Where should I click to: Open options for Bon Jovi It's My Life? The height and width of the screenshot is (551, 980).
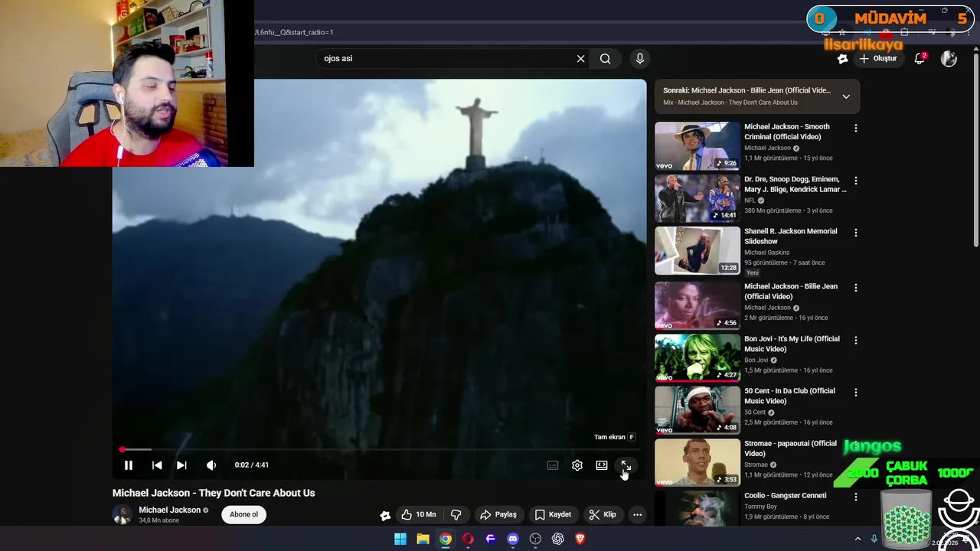856,340
